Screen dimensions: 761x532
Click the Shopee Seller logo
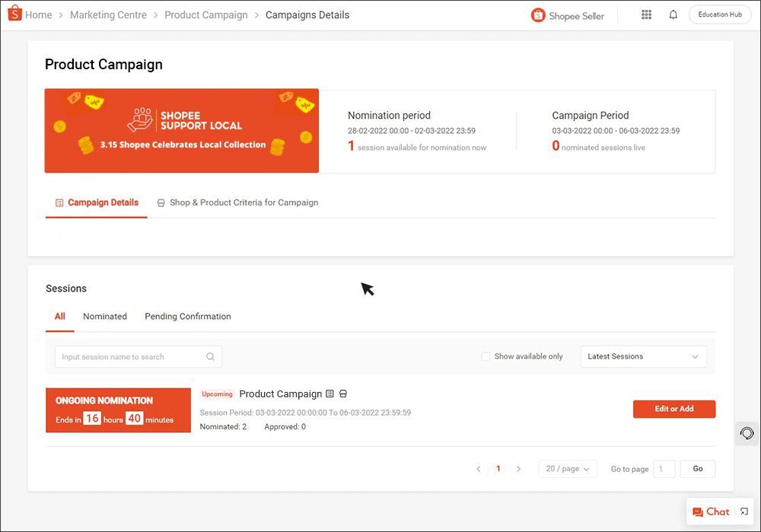[x=567, y=14]
